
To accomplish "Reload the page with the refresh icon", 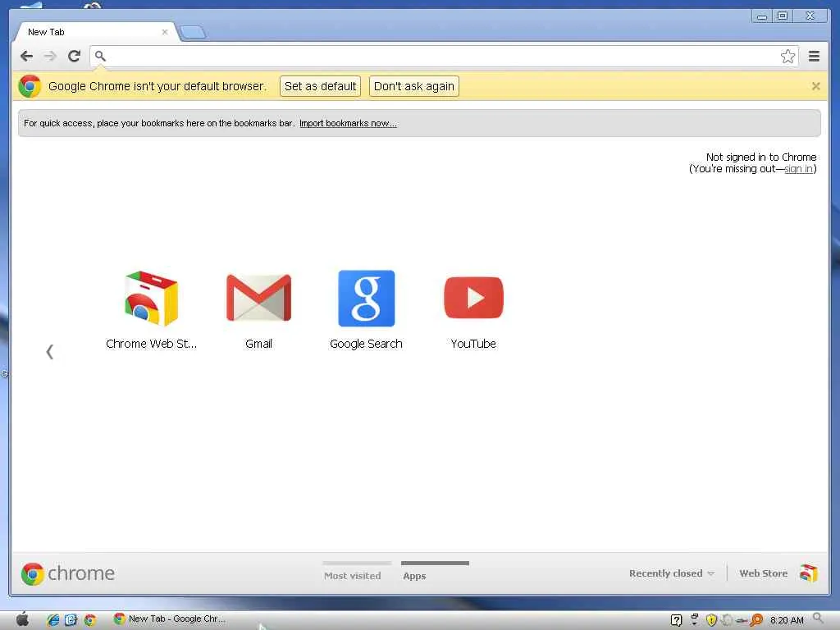I will (74, 56).
